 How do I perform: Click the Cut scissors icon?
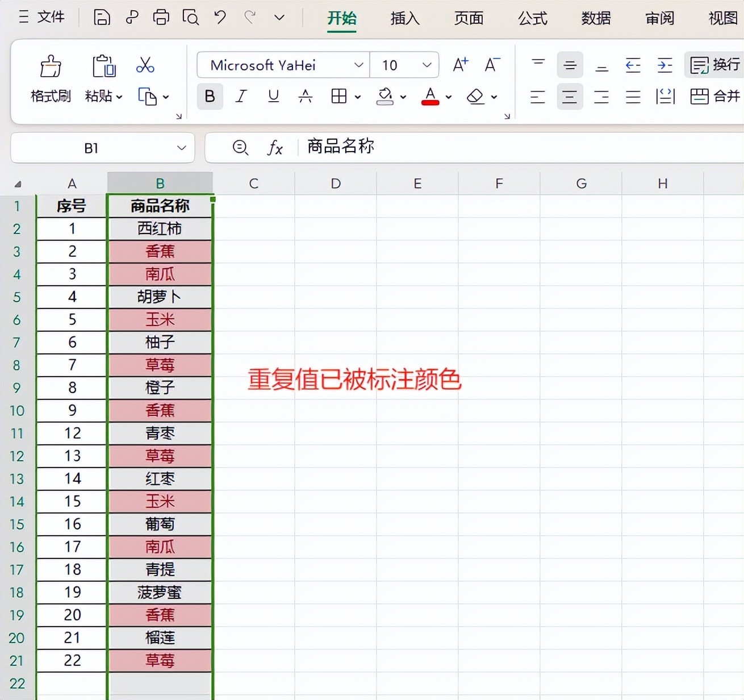(145, 65)
